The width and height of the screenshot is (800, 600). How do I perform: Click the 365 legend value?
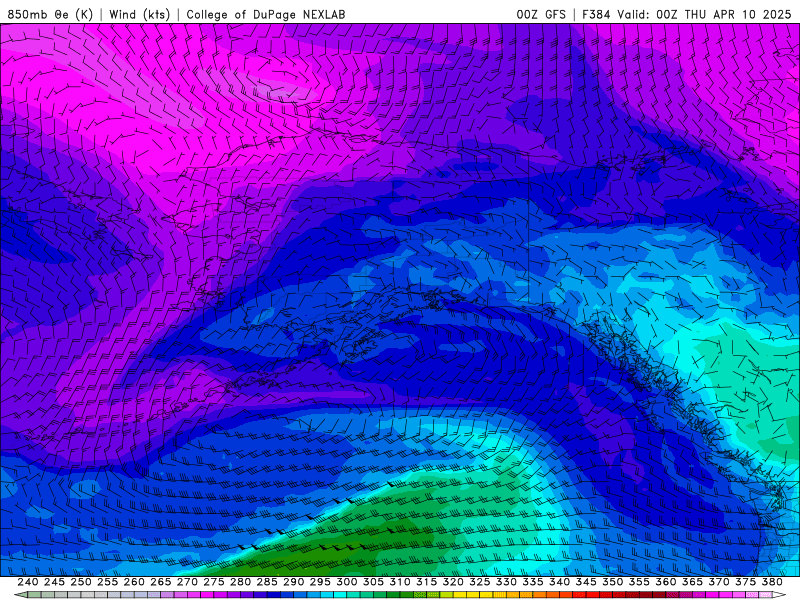coord(692,582)
